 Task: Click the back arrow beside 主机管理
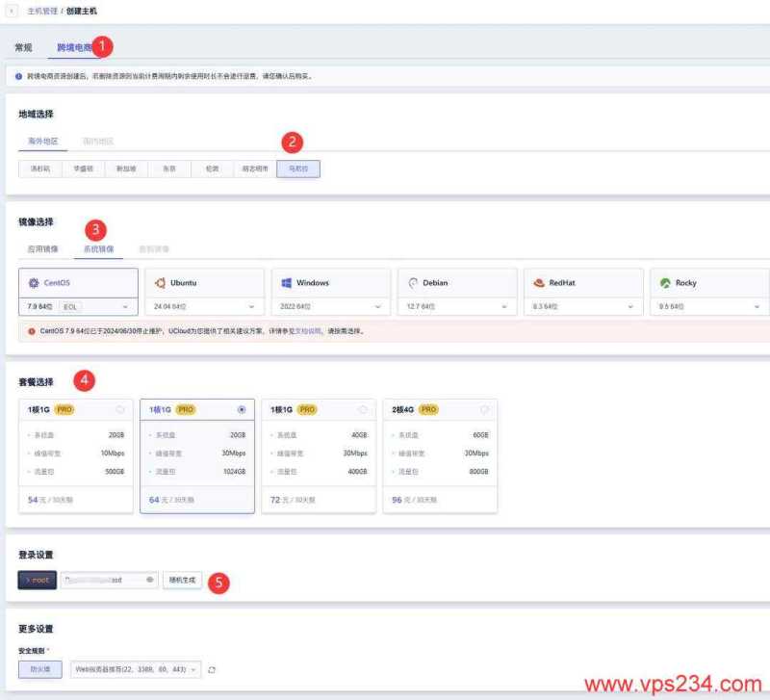tap(12, 11)
